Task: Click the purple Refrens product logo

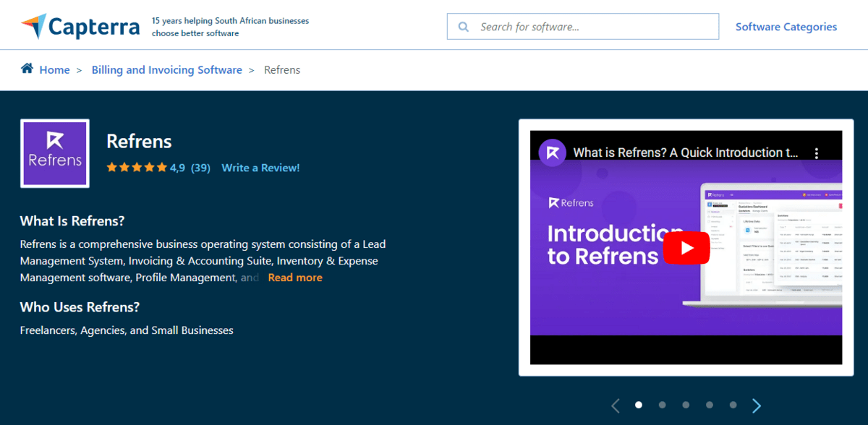Action: 54,153
